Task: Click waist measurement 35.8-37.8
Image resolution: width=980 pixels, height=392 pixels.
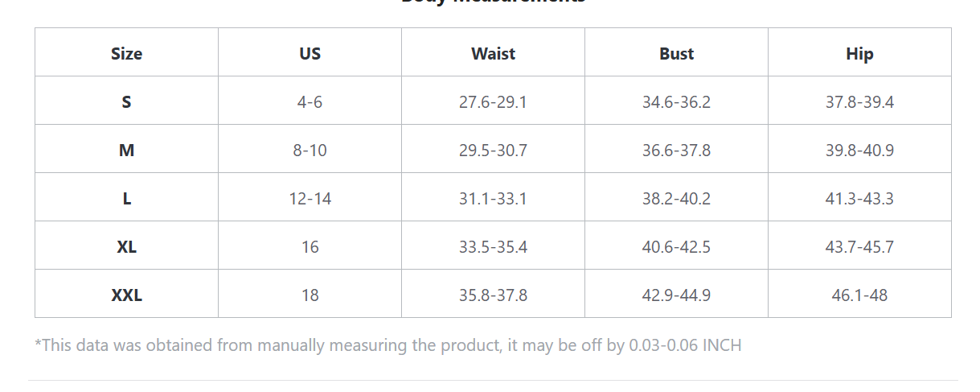Action: tap(493, 295)
